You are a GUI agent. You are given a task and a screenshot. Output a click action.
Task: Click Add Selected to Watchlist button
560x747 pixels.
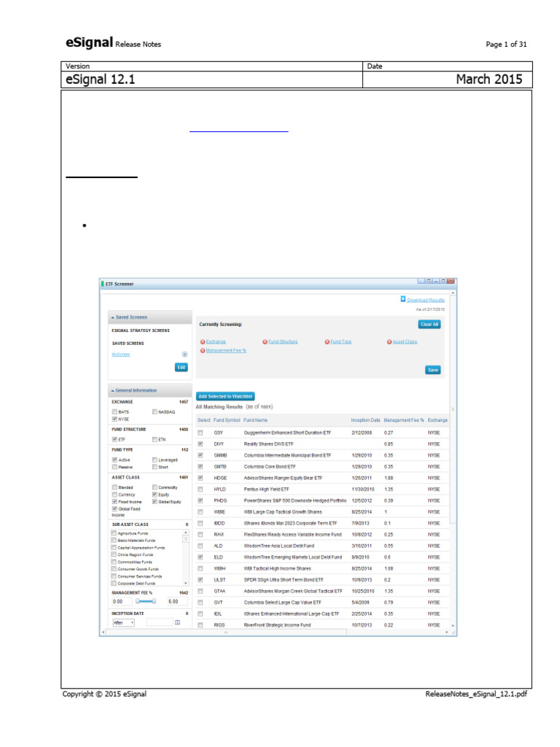(225, 396)
